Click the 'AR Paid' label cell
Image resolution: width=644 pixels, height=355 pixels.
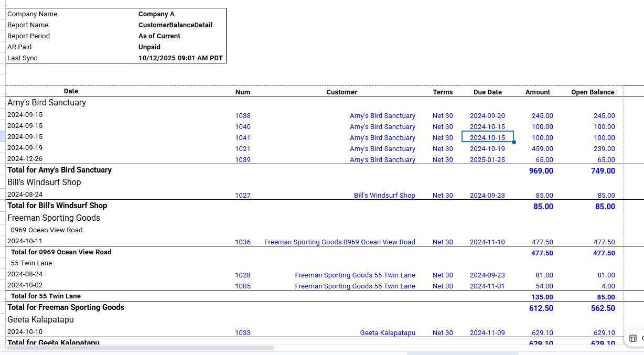pos(19,47)
